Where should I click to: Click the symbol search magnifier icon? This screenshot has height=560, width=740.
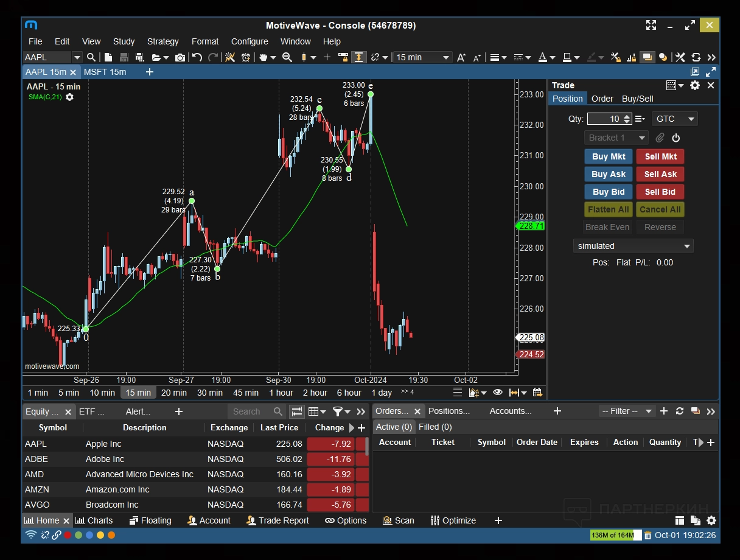point(91,57)
